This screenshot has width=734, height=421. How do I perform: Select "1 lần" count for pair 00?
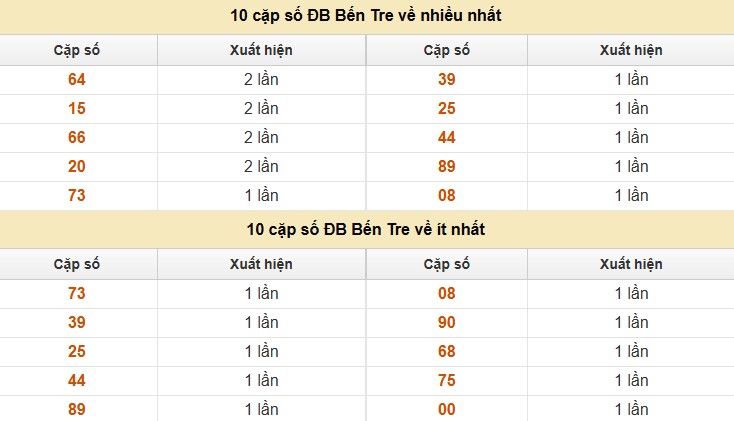coord(631,410)
